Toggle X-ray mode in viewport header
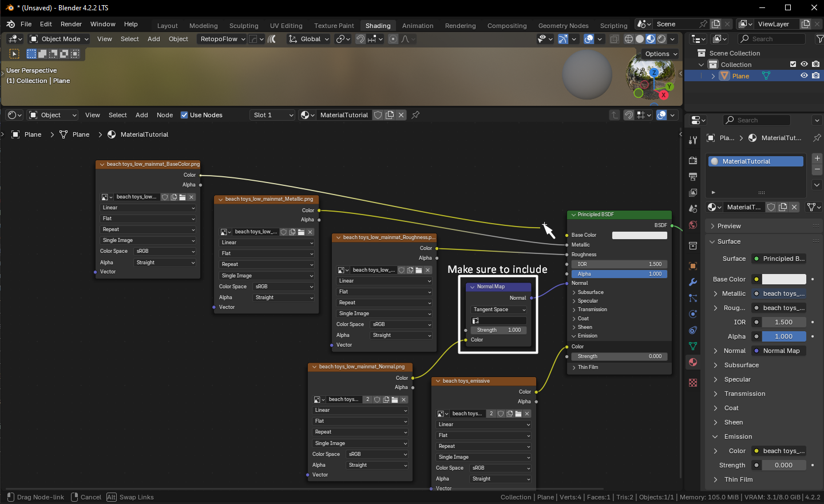This screenshot has width=824, height=504. coord(614,39)
